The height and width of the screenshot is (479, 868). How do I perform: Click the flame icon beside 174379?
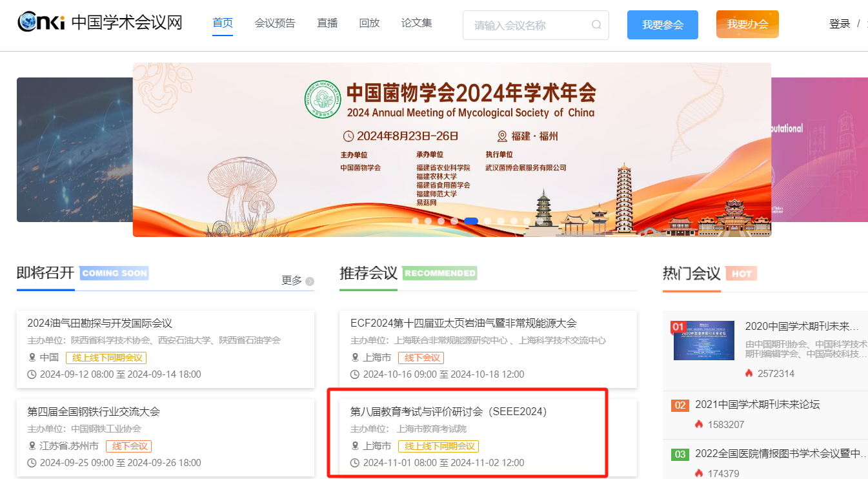point(699,473)
